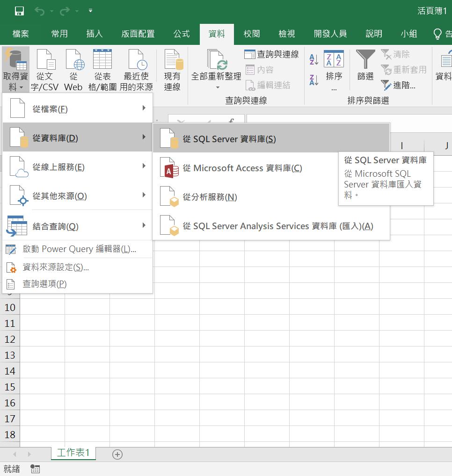Viewport: 452px width, 476px height.
Task: Import data with 從文字/CSV
Action: click(44, 70)
